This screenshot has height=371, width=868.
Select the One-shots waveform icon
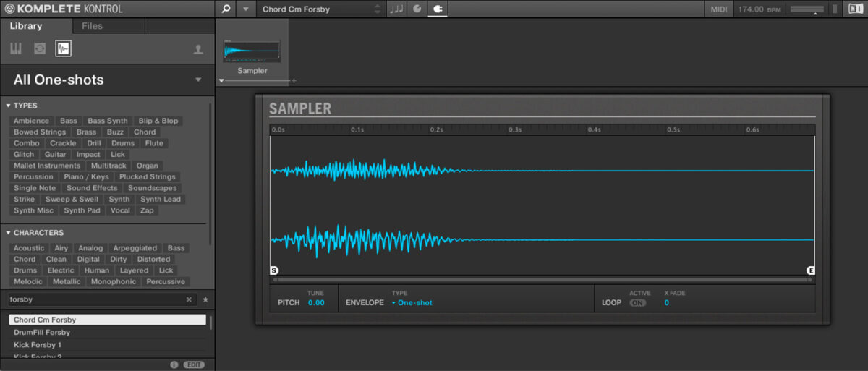pos(64,48)
